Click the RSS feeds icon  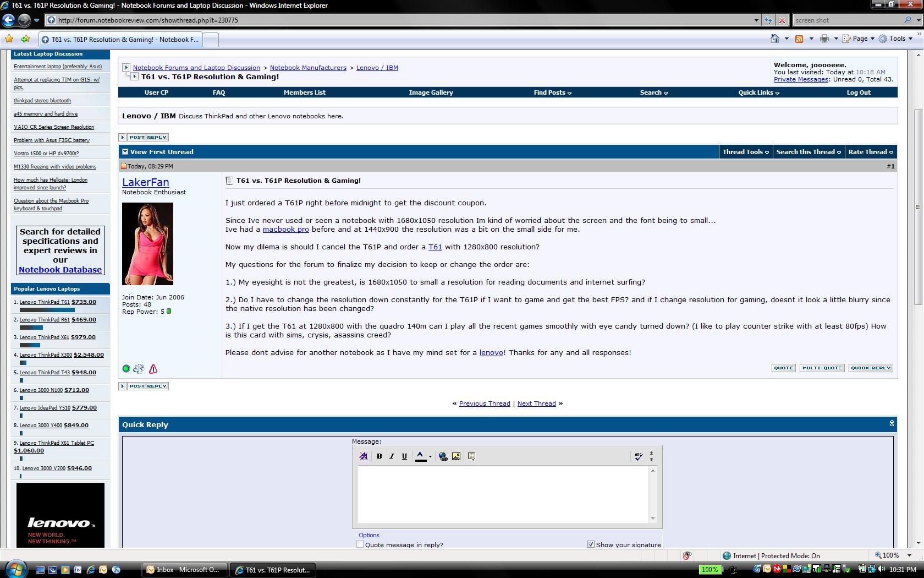[x=799, y=39]
